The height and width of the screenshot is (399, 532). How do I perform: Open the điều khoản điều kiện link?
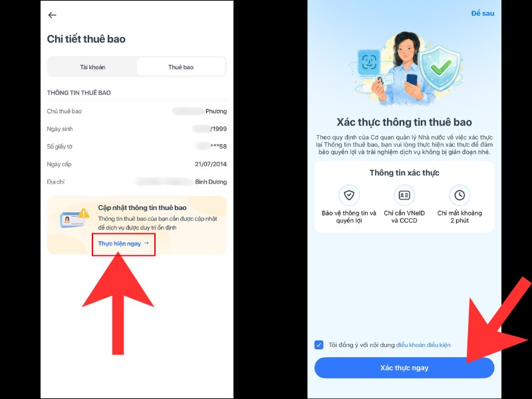point(423,344)
